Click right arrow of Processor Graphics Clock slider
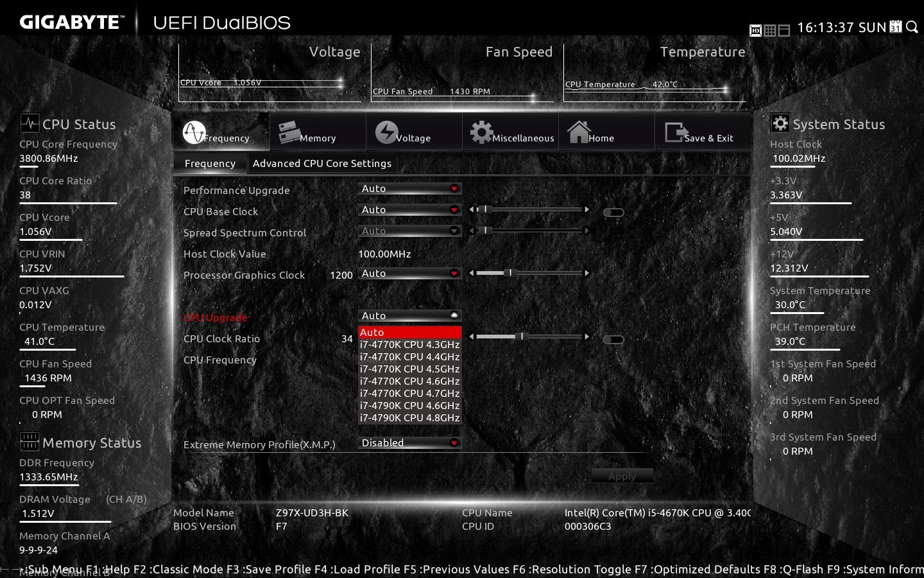This screenshot has width=924, height=578. pyautogui.click(x=586, y=273)
